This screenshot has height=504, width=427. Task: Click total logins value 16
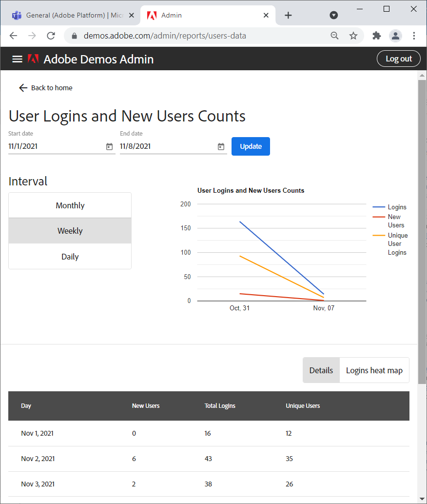[x=208, y=433]
